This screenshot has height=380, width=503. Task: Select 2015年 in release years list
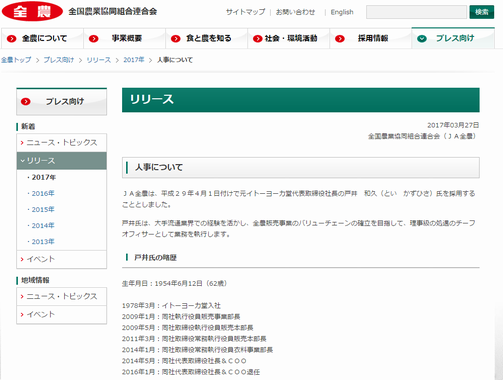click(x=43, y=209)
